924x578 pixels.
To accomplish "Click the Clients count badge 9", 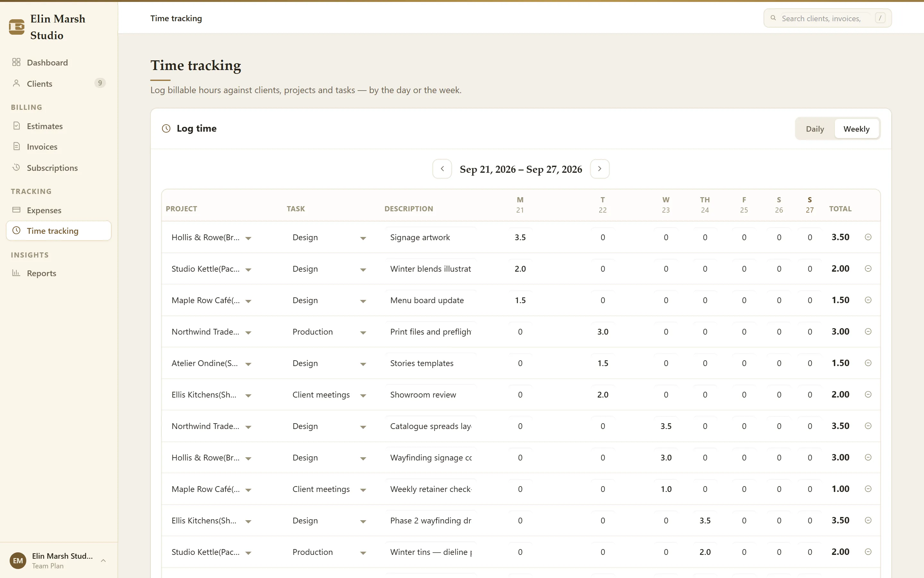I will coord(100,83).
